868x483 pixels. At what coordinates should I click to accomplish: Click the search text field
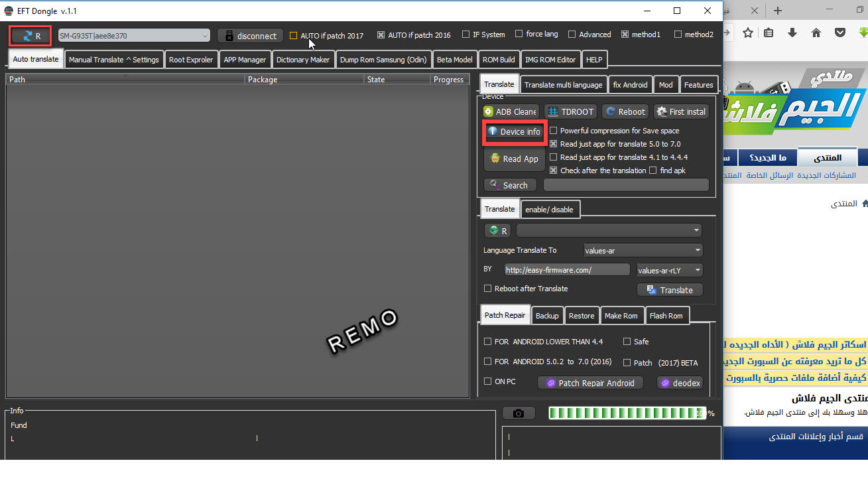[x=626, y=185]
